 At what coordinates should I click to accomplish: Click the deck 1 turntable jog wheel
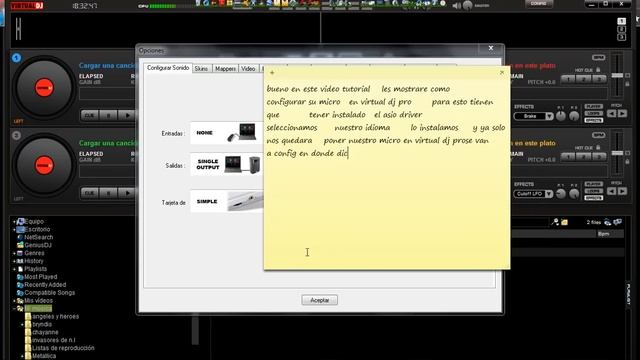[44, 88]
